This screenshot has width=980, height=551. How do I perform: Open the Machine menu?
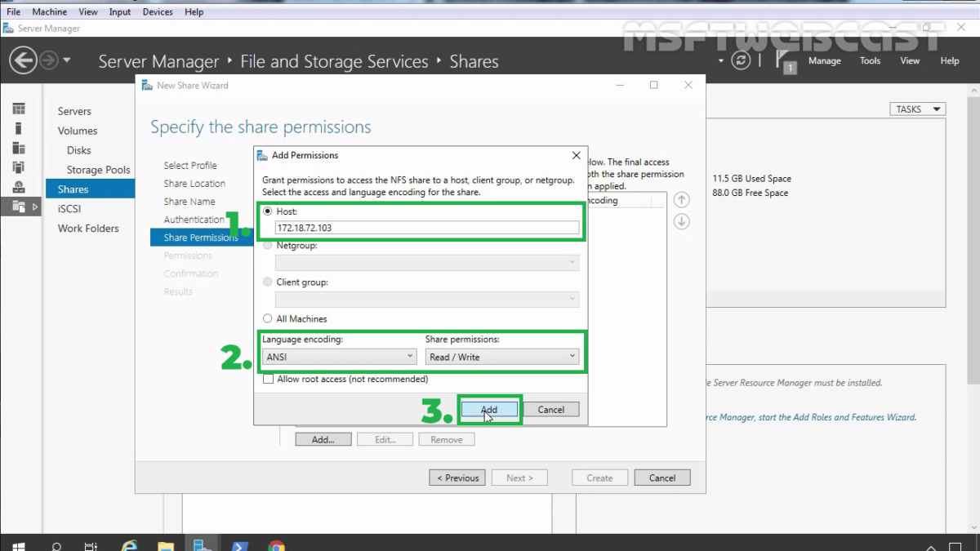pyautogui.click(x=49, y=12)
